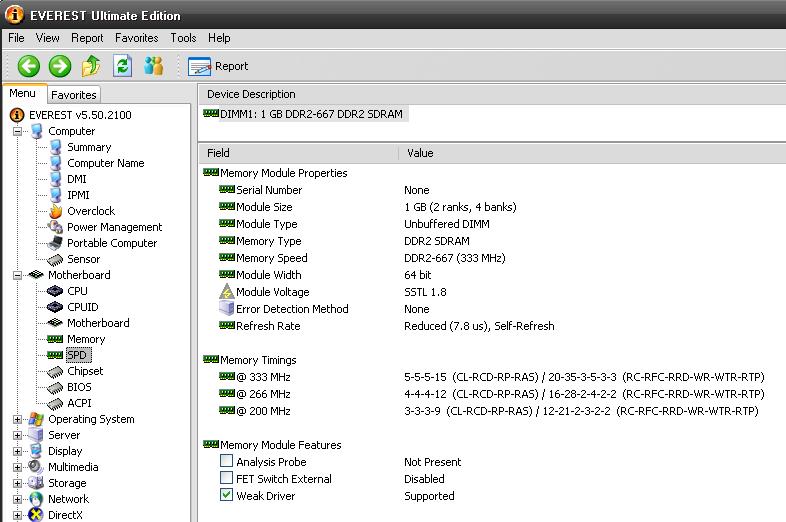Expand the Network tree node
The image size is (786, 522).
tap(18, 499)
